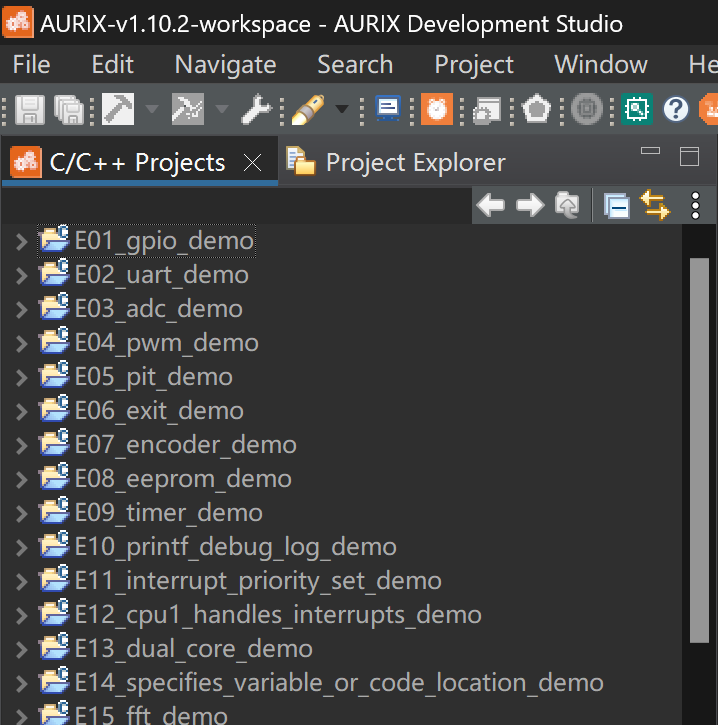718x725 pixels.
Task: Open the Edit menu
Action: click(x=112, y=64)
